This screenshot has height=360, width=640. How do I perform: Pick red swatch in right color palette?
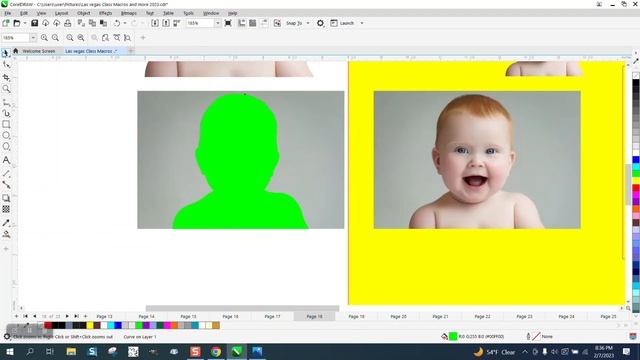(x=636, y=188)
